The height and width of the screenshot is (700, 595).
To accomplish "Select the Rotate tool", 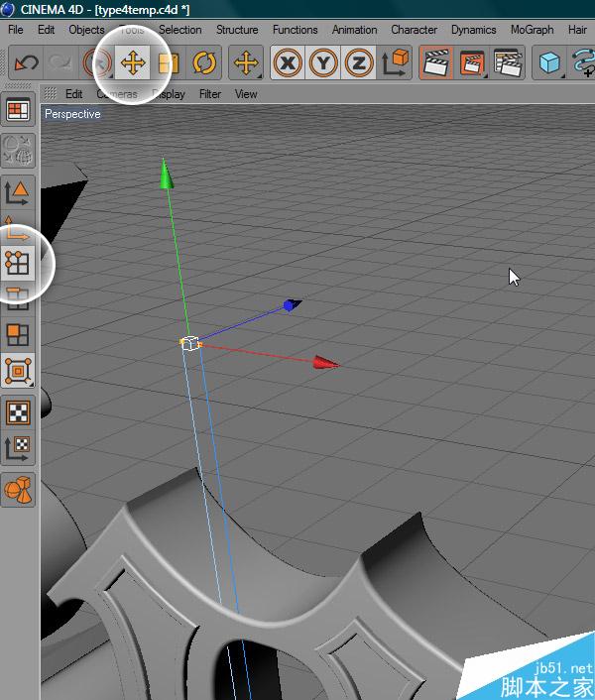I will (x=204, y=62).
